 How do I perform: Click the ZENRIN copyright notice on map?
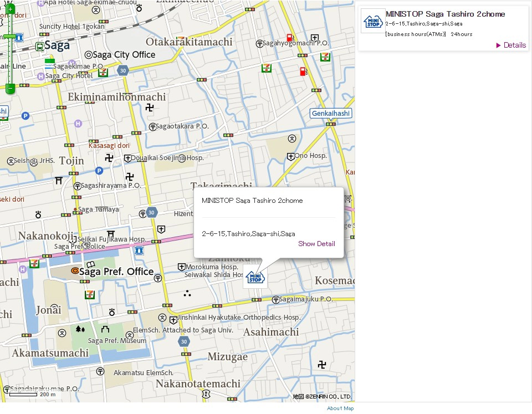click(322, 396)
